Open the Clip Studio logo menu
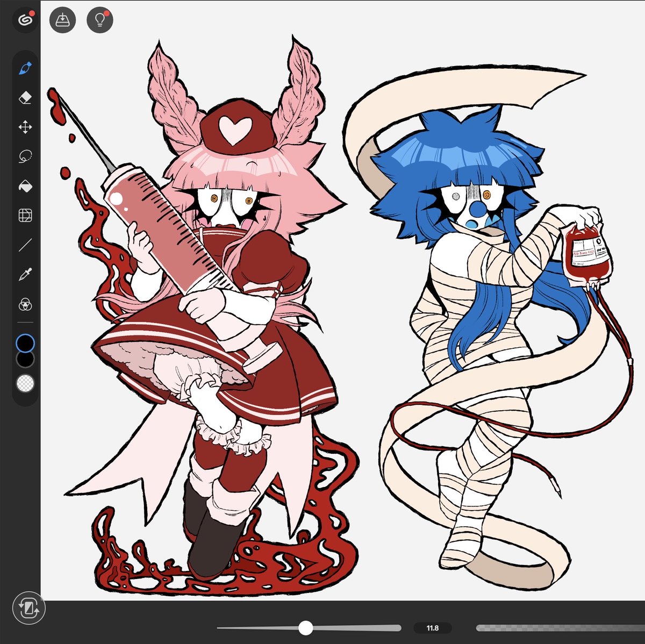 coord(25,20)
